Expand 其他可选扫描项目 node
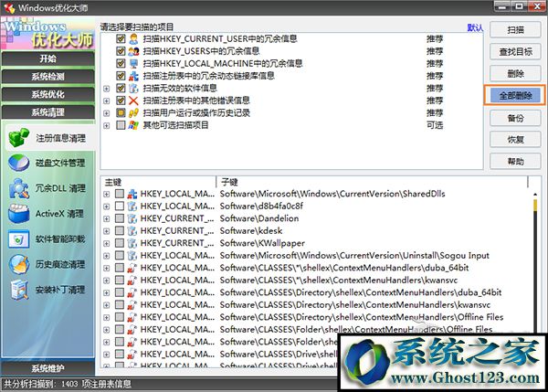Viewport: 548px width, 392px height. click(107, 125)
